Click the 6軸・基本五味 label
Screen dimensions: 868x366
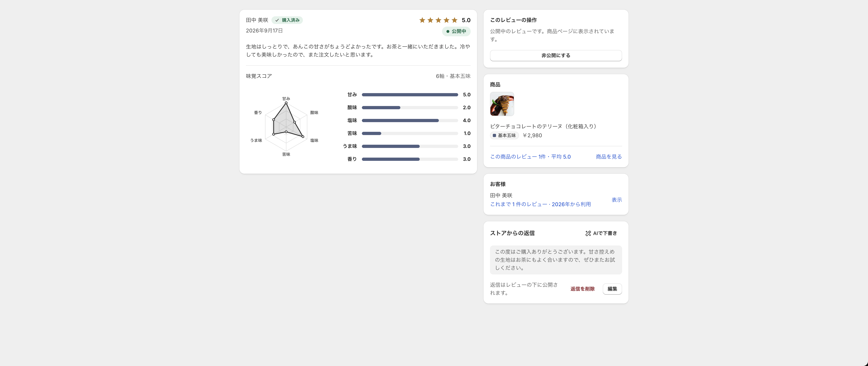(x=453, y=76)
